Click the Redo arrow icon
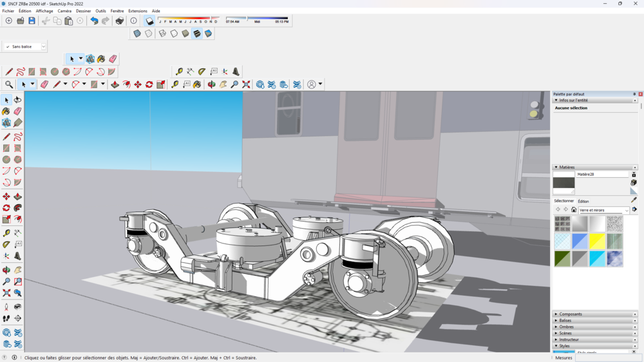This screenshot has width=644, height=362. (106, 21)
